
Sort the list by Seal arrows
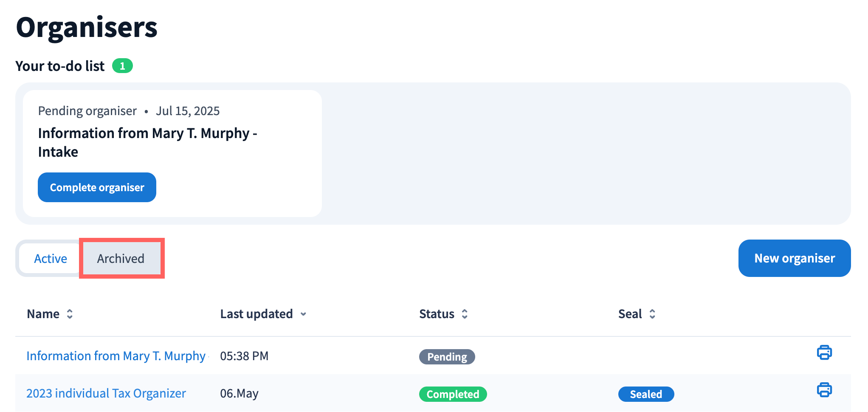coord(652,314)
